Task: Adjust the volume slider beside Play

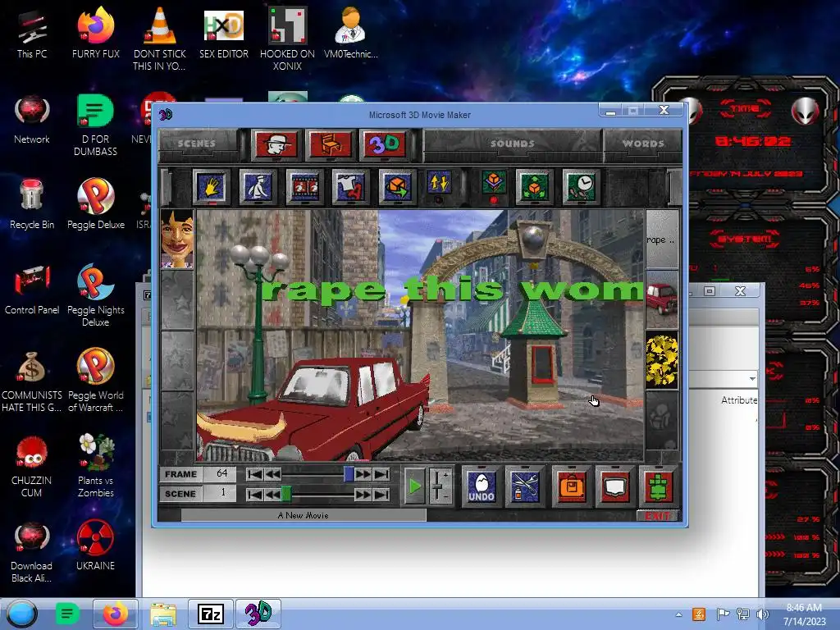Action: click(440, 486)
